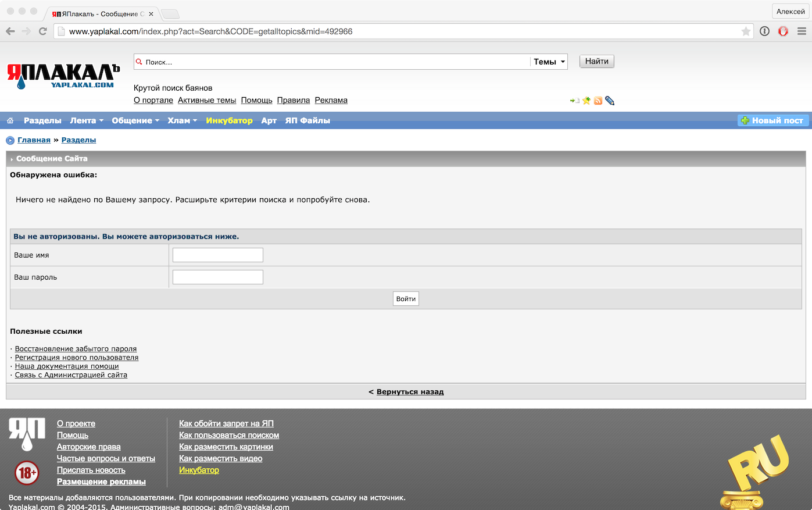
Task: Open the Общение dropdown menu
Action: click(x=135, y=120)
